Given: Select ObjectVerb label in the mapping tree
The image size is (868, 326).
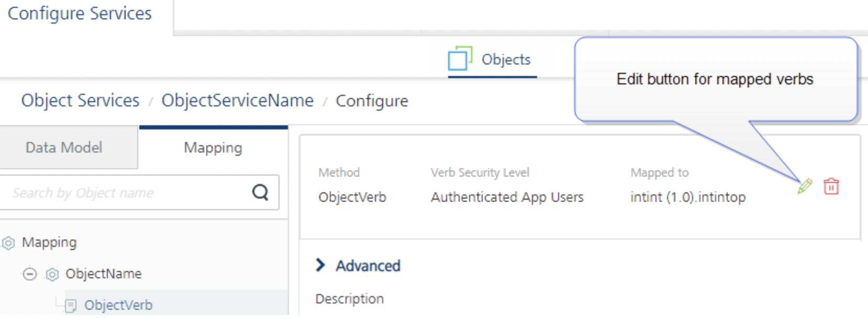Looking at the screenshot, I should (118, 305).
